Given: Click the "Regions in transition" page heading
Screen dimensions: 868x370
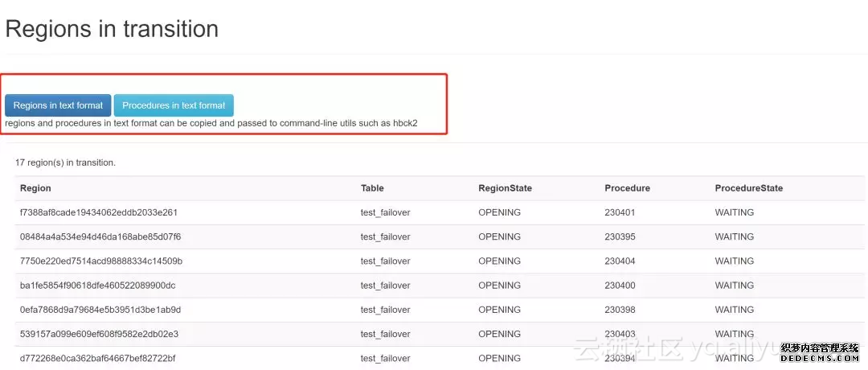Looking at the screenshot, I should point(112,29).
